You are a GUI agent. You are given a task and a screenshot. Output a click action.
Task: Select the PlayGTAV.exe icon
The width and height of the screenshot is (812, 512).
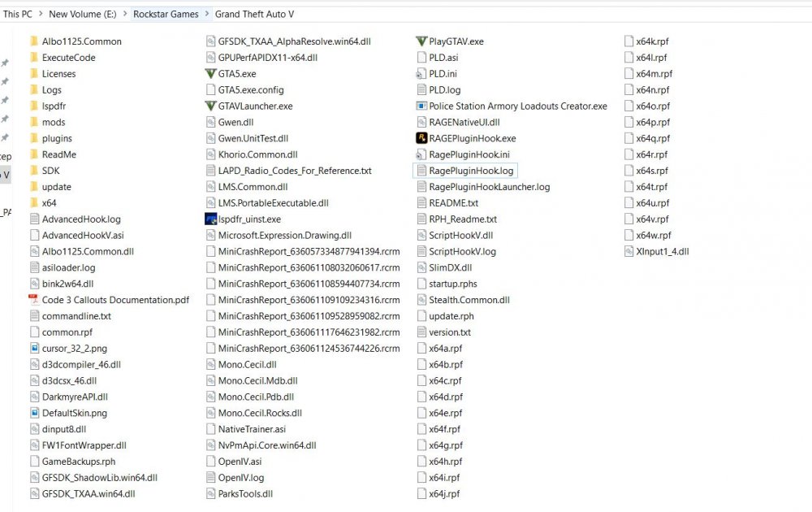pos(421,41)
